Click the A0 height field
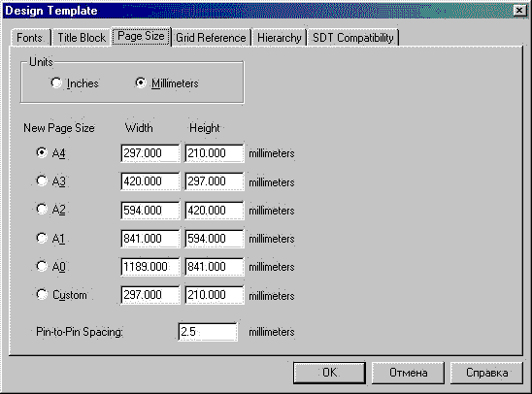 215,267
